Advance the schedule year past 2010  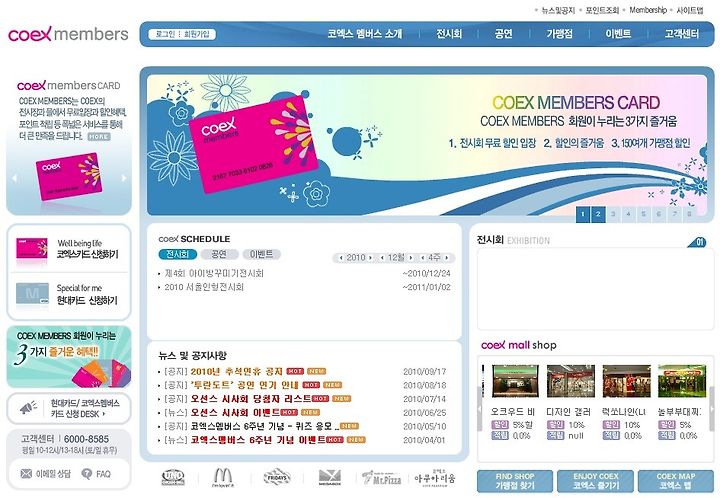[x=371, y=258]
